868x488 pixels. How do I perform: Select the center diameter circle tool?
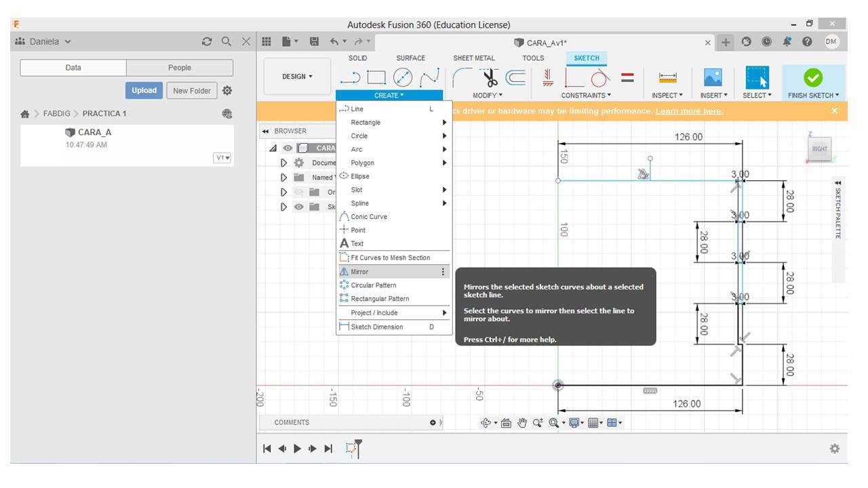pyautogui.click(x=403, y=78)
